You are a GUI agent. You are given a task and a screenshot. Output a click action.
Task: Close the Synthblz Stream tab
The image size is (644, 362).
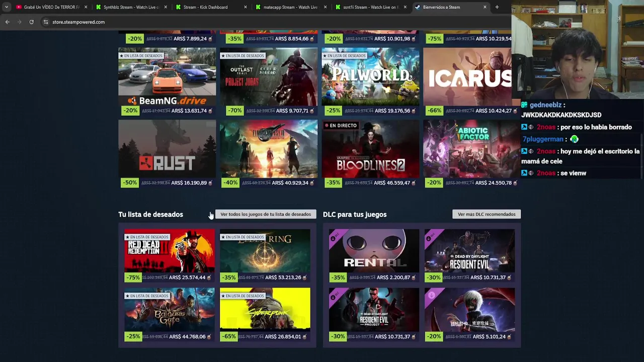click(166, 7)
